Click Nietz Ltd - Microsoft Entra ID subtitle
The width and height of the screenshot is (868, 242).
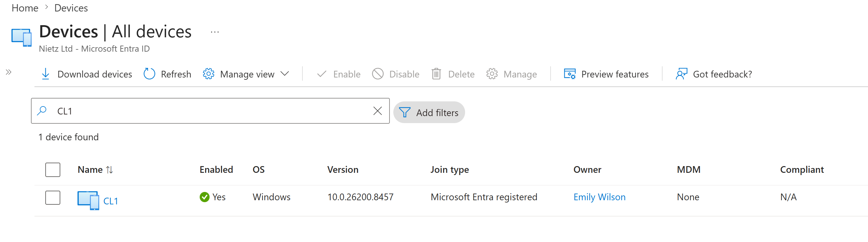(94, 49)
